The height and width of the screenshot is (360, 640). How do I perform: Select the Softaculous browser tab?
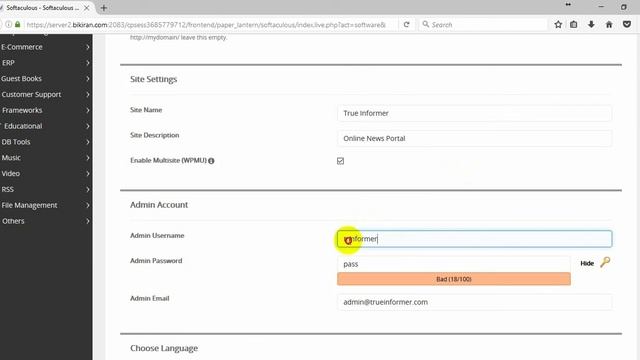46,8
